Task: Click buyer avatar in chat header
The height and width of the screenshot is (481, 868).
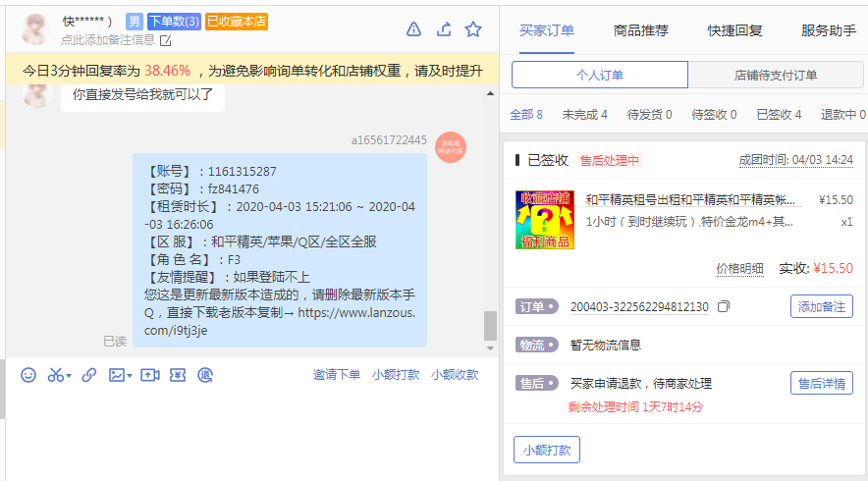Action: pyautogui.click(x=35, y=28)
